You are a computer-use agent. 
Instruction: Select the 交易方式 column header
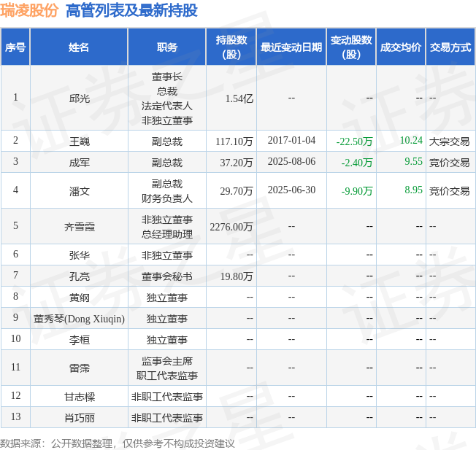point(450,47)
